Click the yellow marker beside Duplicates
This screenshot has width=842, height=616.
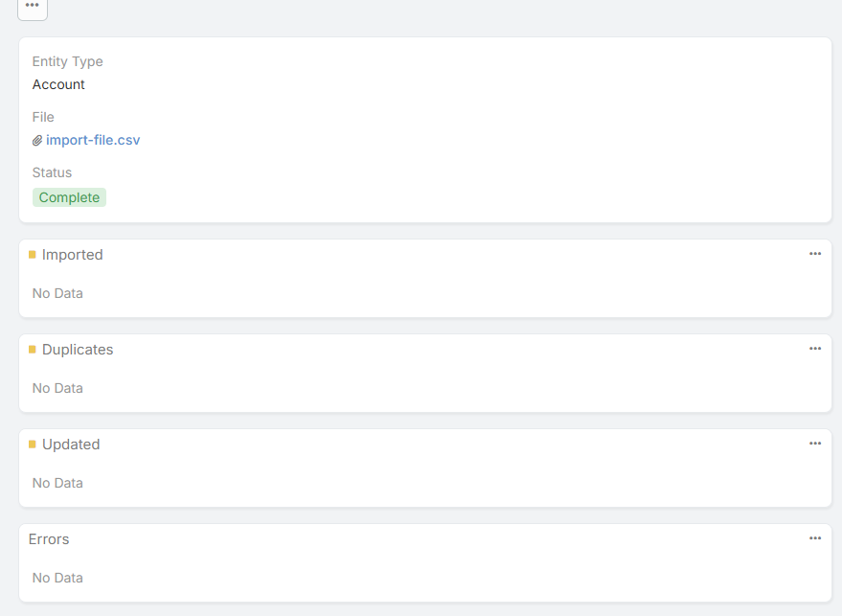point(33,350)
